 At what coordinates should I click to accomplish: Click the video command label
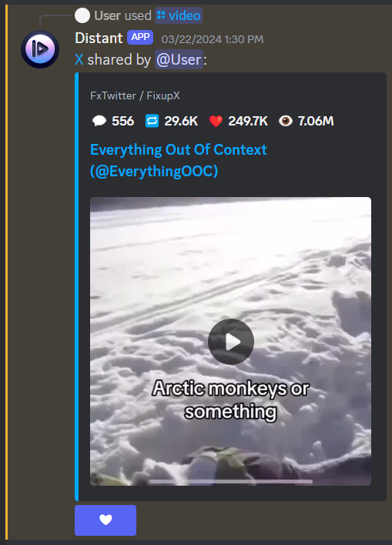(x=185, y=15)
